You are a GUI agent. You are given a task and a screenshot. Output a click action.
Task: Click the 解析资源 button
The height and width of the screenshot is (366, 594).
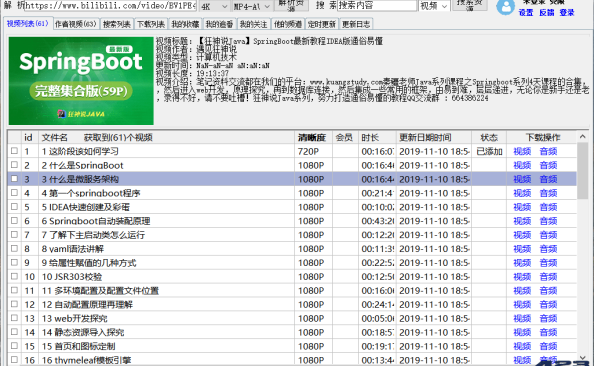(x=291, y=5)
